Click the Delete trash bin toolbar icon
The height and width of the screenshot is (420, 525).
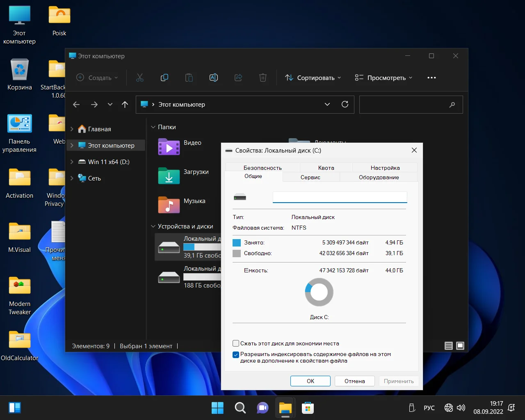tap(263, 78)
